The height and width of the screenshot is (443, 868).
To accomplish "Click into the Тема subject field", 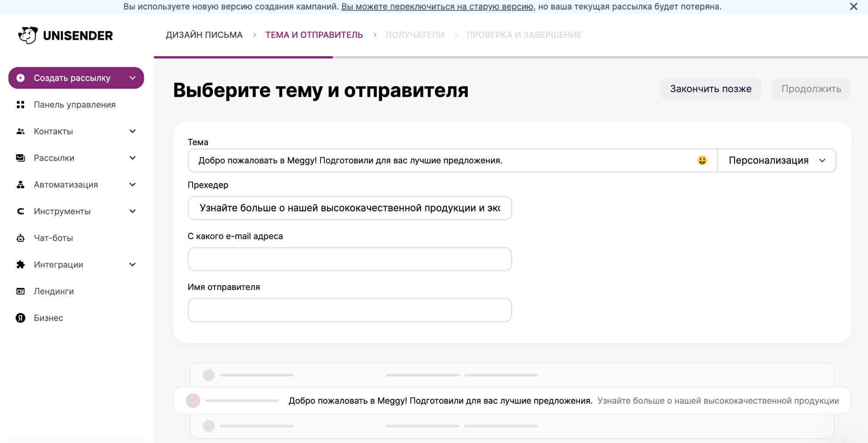I will click(x=453, y=160).
